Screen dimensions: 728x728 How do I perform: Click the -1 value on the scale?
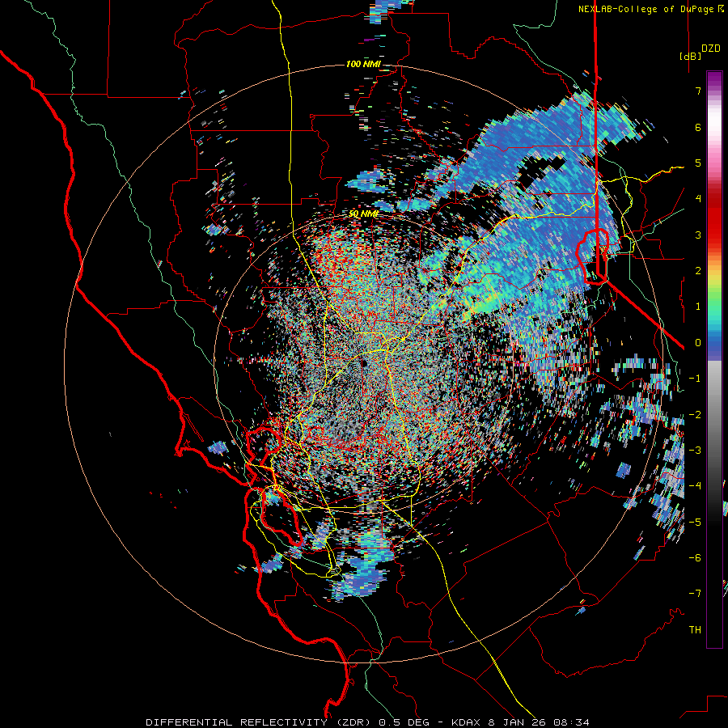695,379
